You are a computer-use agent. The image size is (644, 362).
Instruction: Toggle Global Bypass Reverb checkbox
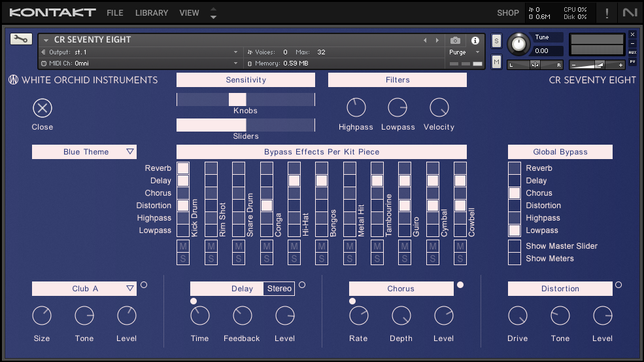click(515, 168)
